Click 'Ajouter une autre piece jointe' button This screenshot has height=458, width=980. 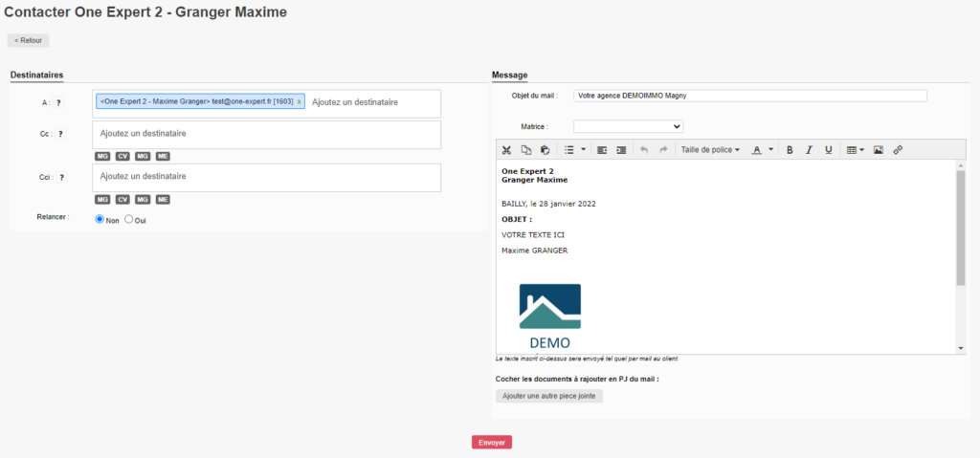click(548, 396)
